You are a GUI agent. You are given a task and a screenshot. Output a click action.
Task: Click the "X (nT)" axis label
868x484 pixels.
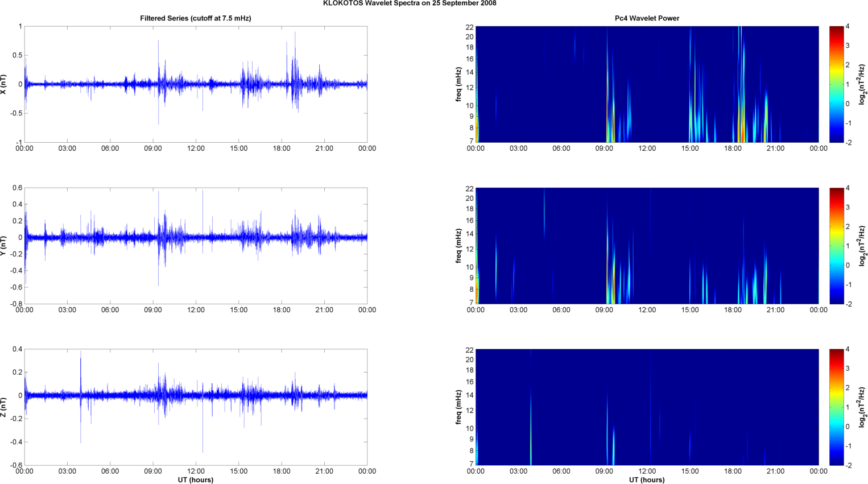5,84
